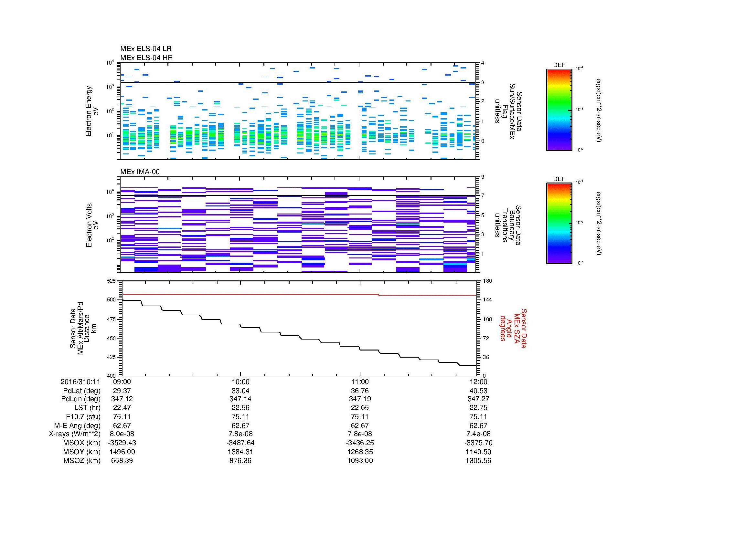756x534 pixels.
Task: Click the MEx ELS-04 HR label
Action: pos(146,58)
